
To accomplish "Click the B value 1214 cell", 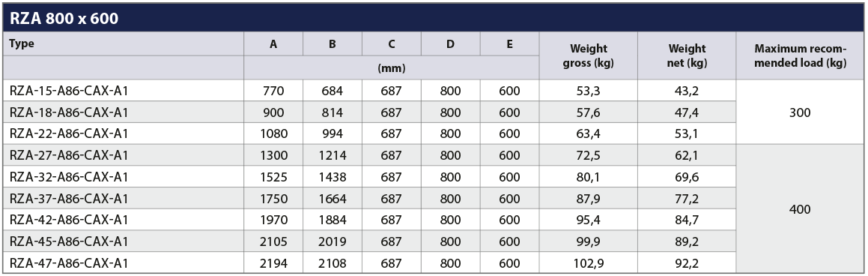I will [332, 155].
